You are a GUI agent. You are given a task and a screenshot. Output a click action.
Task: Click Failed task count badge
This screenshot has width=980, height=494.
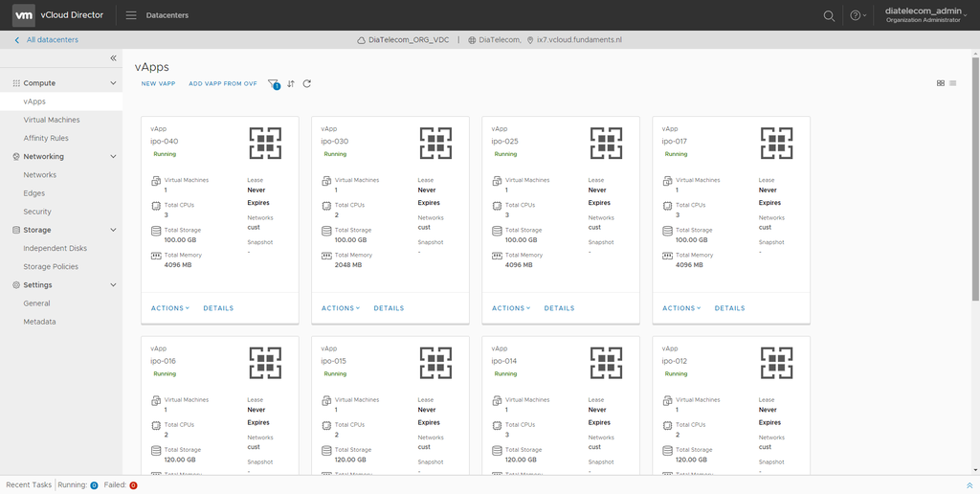point(133,485)
